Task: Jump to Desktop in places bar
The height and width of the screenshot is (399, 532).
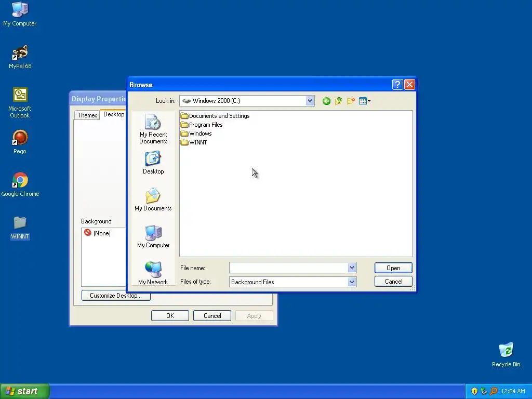Action: [x=153, y=163]
